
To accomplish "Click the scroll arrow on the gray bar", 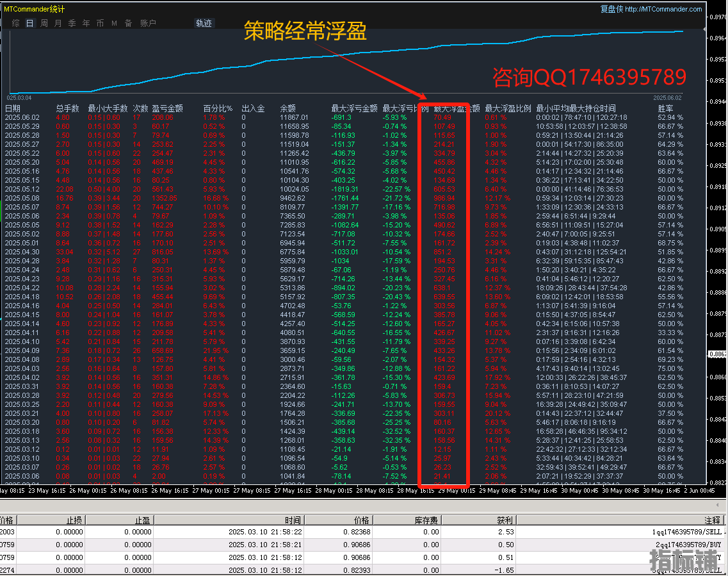I will 718,504.
